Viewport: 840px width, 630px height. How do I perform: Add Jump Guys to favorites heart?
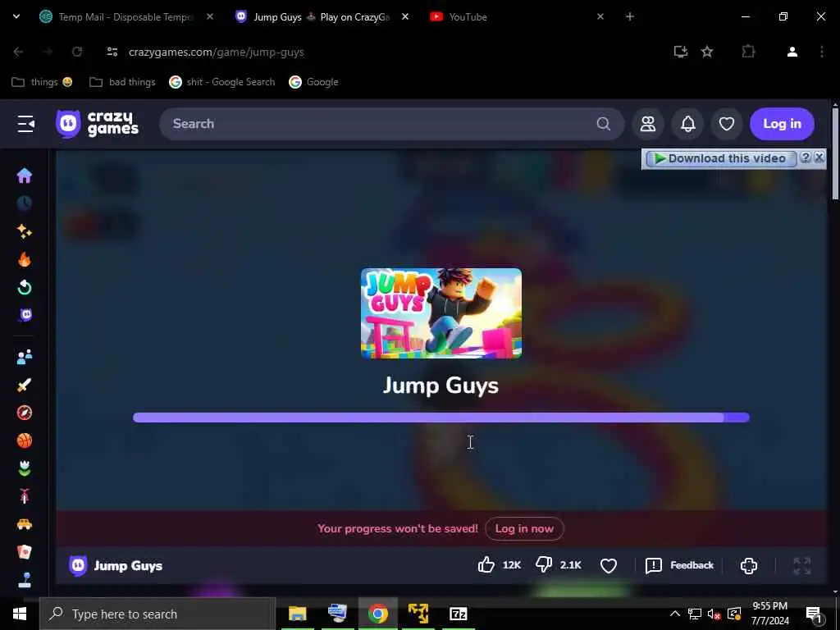(609, 566)
